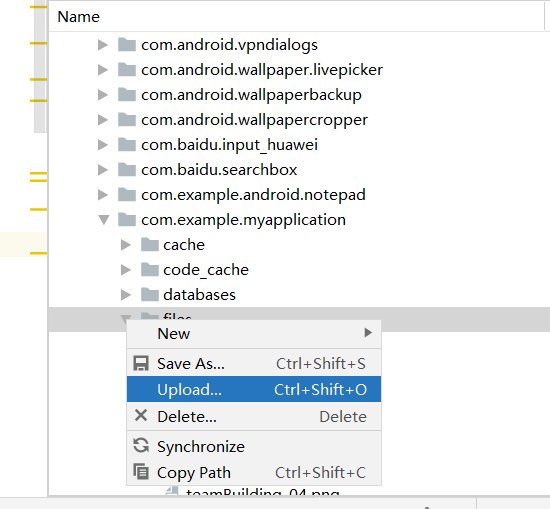Expand the code_cache folder arrow
This screenshot has height=509, width=550.
click(125, 270)
